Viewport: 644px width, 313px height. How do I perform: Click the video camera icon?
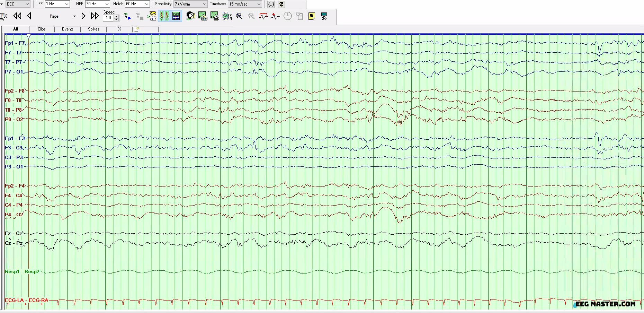click(x=3, y=16)
